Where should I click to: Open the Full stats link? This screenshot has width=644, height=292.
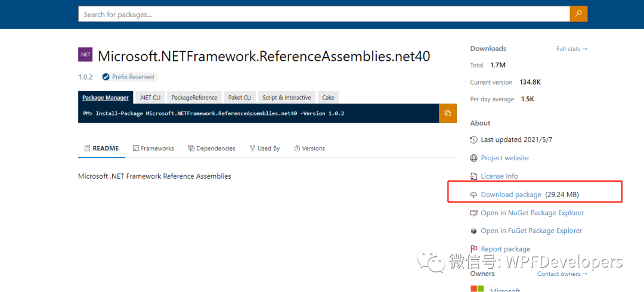coord(572,49)
